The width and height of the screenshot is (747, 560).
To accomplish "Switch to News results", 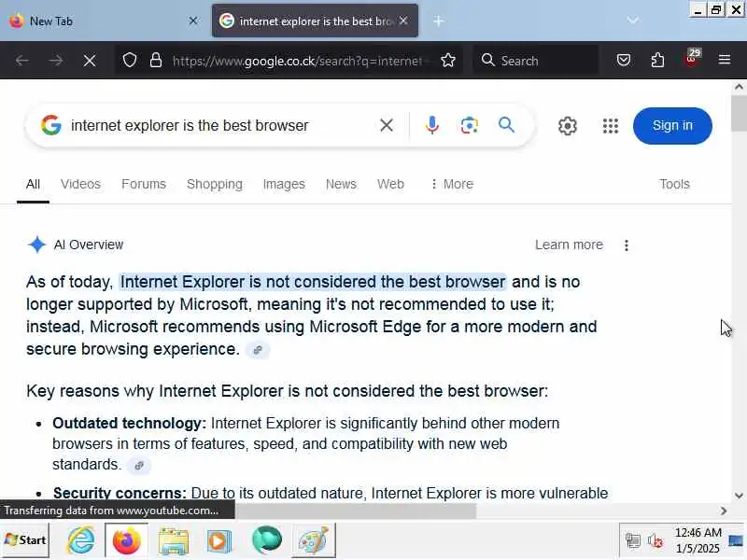I will (341, 184).
